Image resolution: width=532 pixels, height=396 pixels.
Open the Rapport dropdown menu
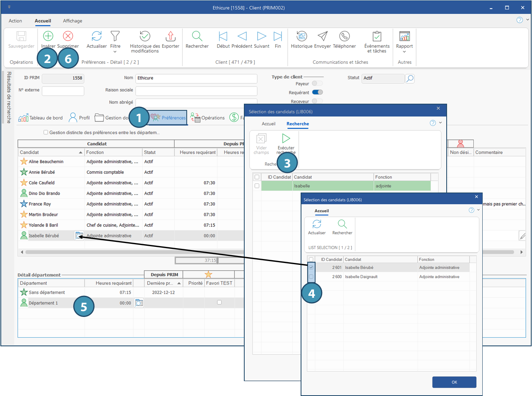coord(404,51)
